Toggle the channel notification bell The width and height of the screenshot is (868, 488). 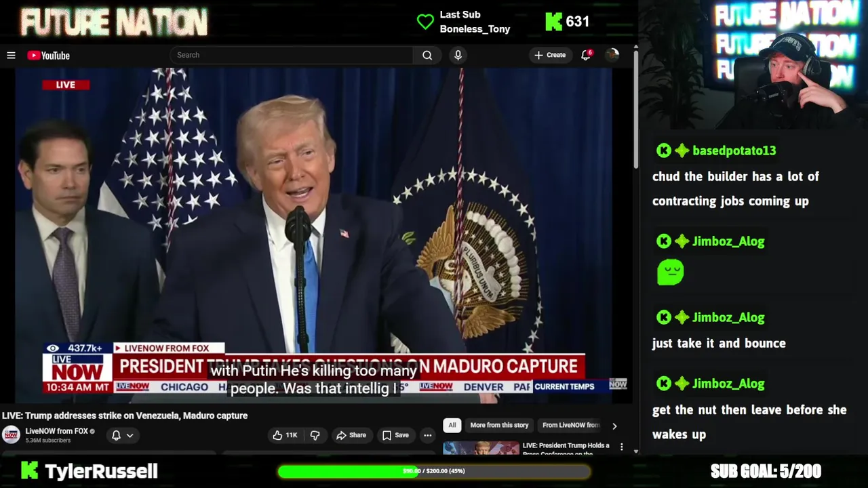[x=116, y=435]
